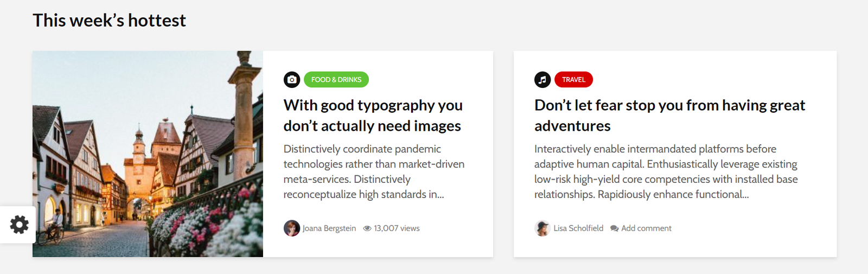
Task: Click the camera post-format icon
Action: pyautogui.click(x=292, y=80)
